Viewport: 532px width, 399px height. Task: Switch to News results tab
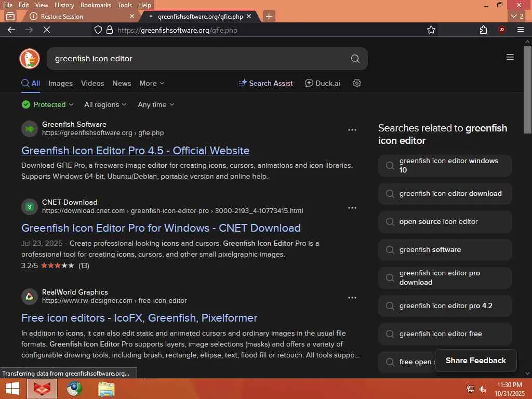coord(122,83)
